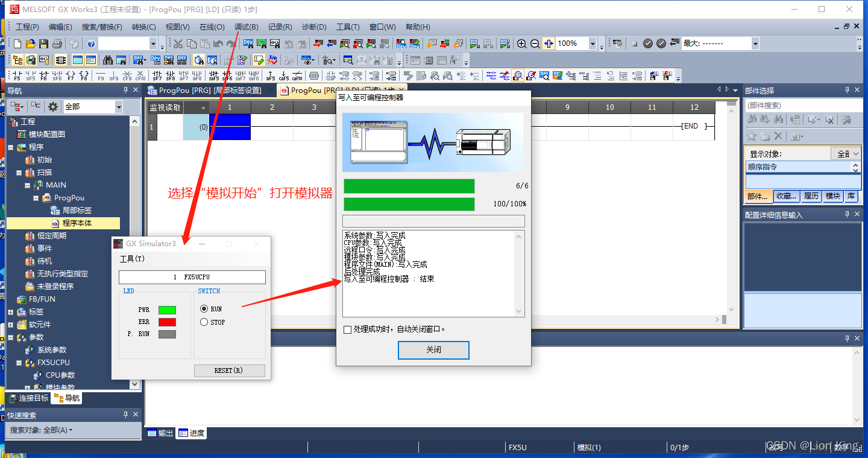Switch to 连接目标 tab

click(x=28, y=398)
